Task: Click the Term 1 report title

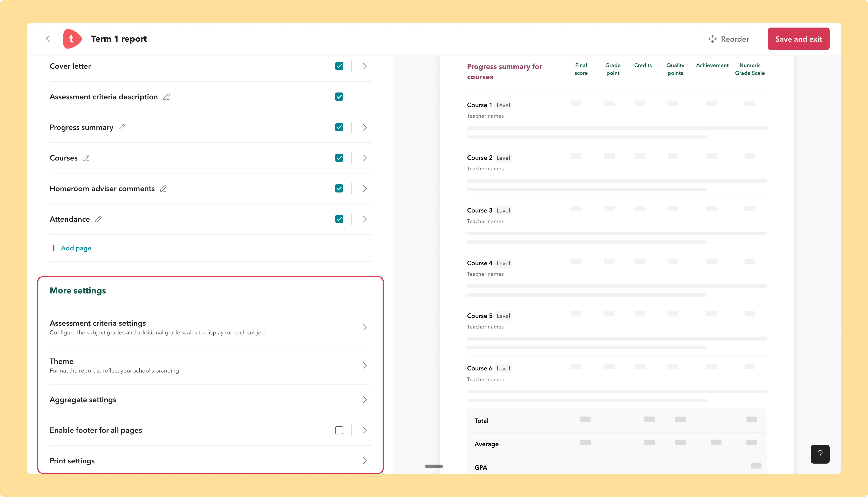Action: [x=119, y=39]
